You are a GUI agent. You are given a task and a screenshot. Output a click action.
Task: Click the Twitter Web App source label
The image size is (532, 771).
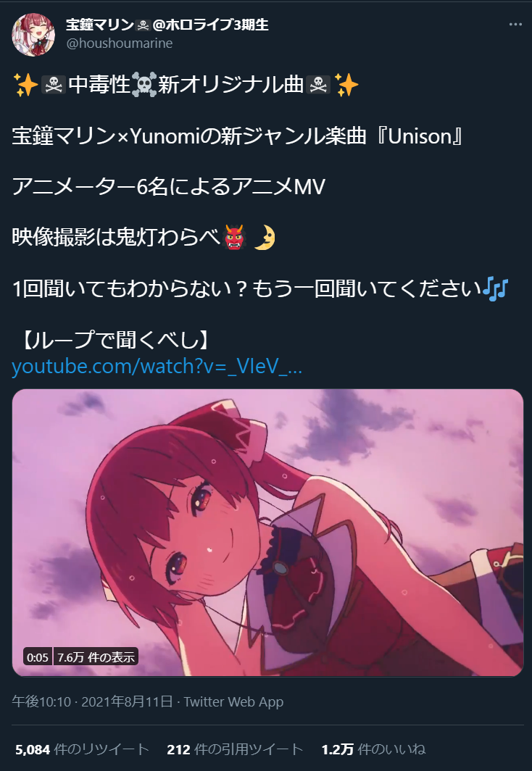(233, 701)
